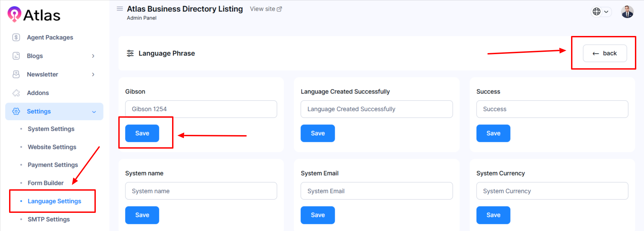Image resolution: width=644 pixels, height=231 pixels.
Task: Expand the Blogs submenu chevron
Action: point(93,56)
